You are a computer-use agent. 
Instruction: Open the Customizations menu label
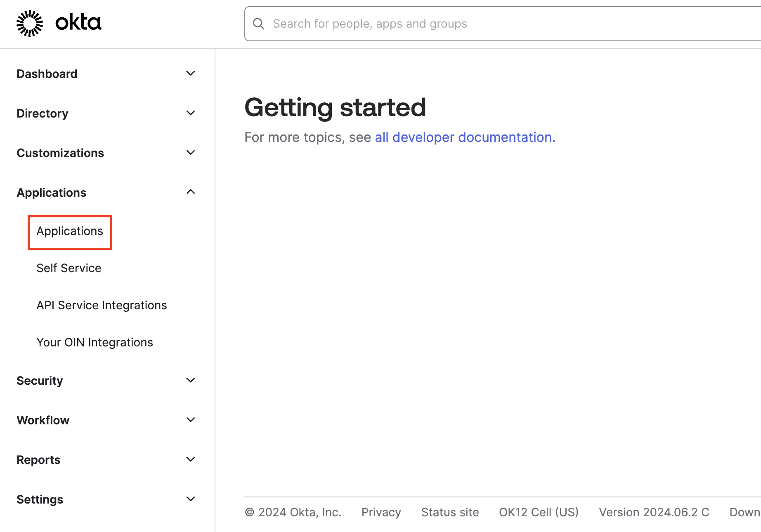[60, 153]
